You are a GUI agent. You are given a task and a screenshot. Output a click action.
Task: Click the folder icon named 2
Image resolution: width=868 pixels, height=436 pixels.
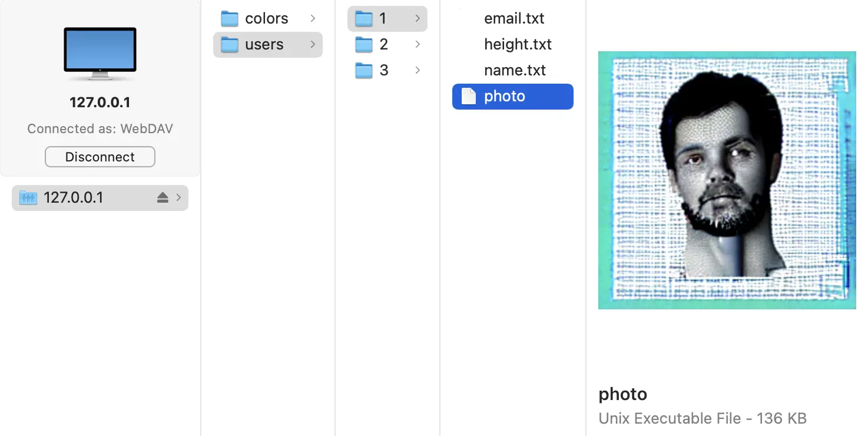[x=364, y=45]
